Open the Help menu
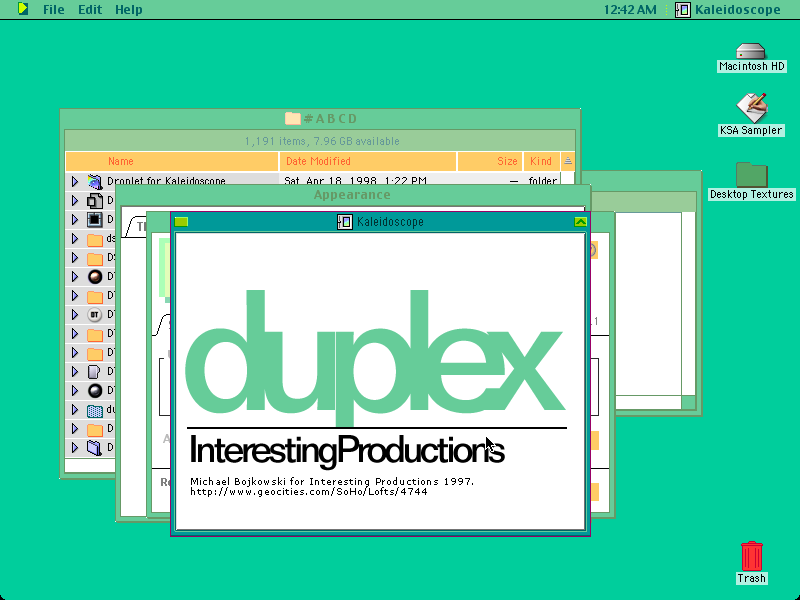The width and height of the screenshot is (800, 600). 129,9
